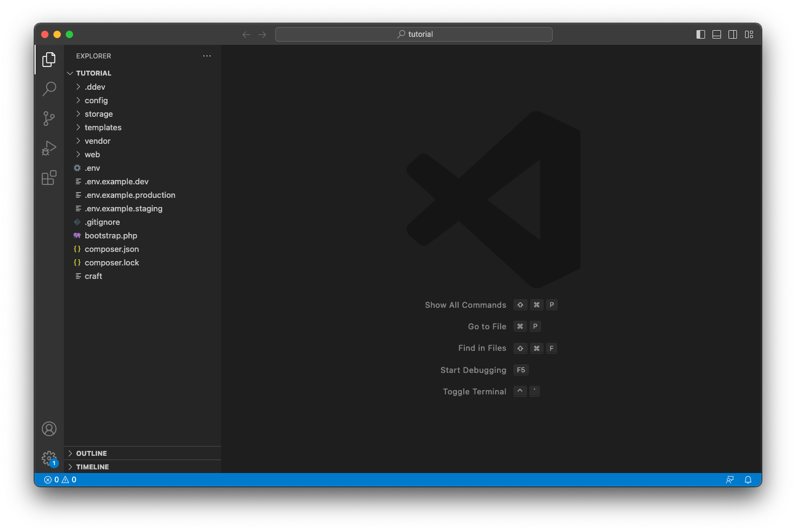Expand the TIMELINE section
796x532 pixels.
click(92, 467)
